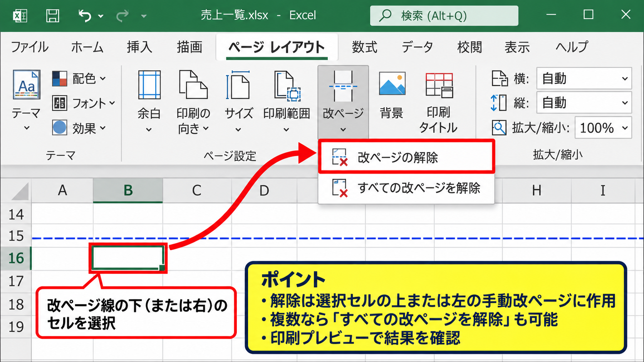Save the workbook with the floppy disk icon
This screenshot has height=362, width=644.
[x=53, y=16]
